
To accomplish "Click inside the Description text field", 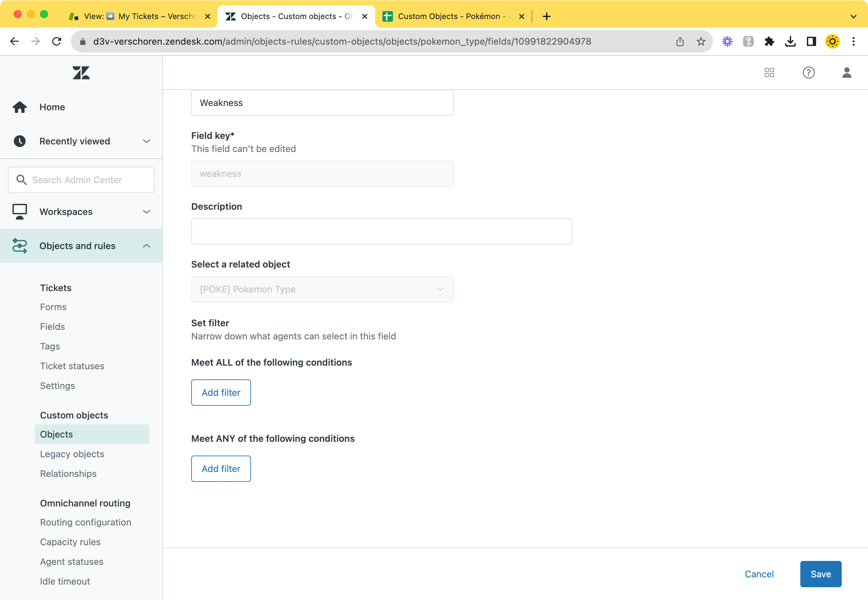I will coord(381,231).
